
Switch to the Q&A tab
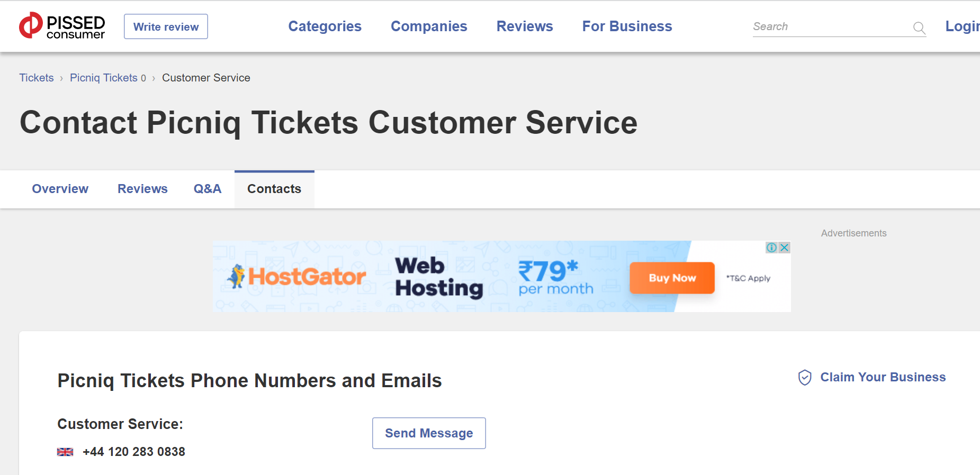(x=208, y=189)
